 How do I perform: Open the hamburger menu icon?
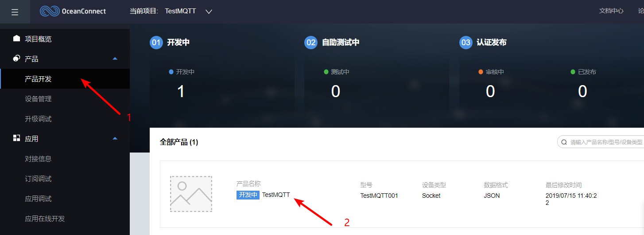click(15, 12)
